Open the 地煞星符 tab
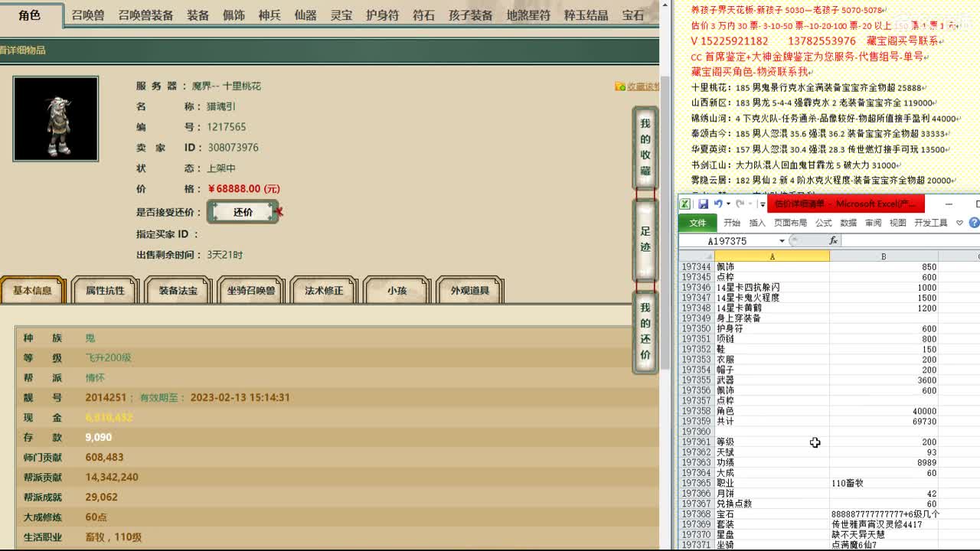This screenshot has height=551, width=980. tap(528, 15)
